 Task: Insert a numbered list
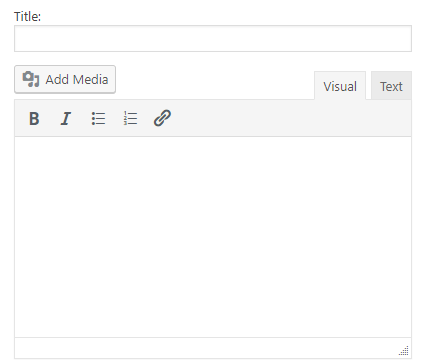(x=130, y=118)
